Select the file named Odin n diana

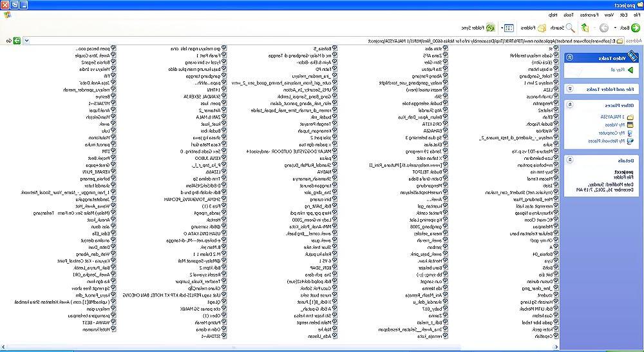[209, 329]
